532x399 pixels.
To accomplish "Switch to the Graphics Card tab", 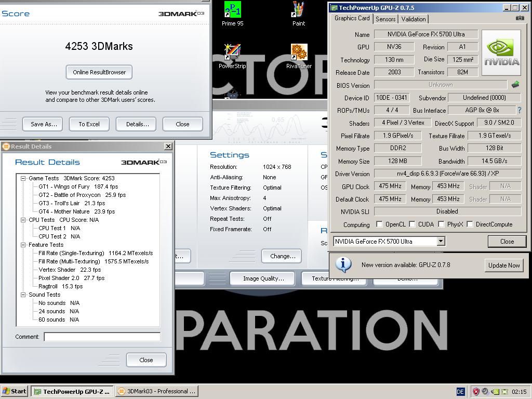I will 352,18.
